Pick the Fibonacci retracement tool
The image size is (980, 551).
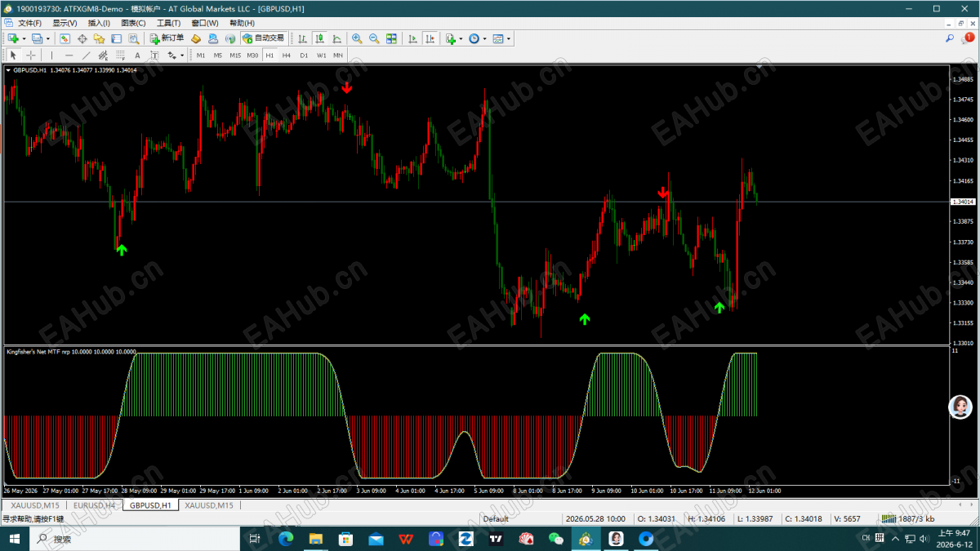point(120,56)
